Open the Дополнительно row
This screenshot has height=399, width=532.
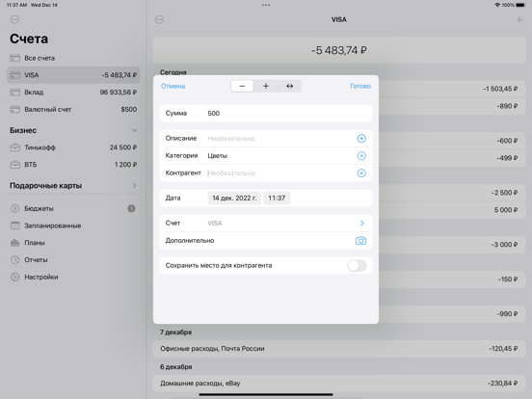(266, 241)
